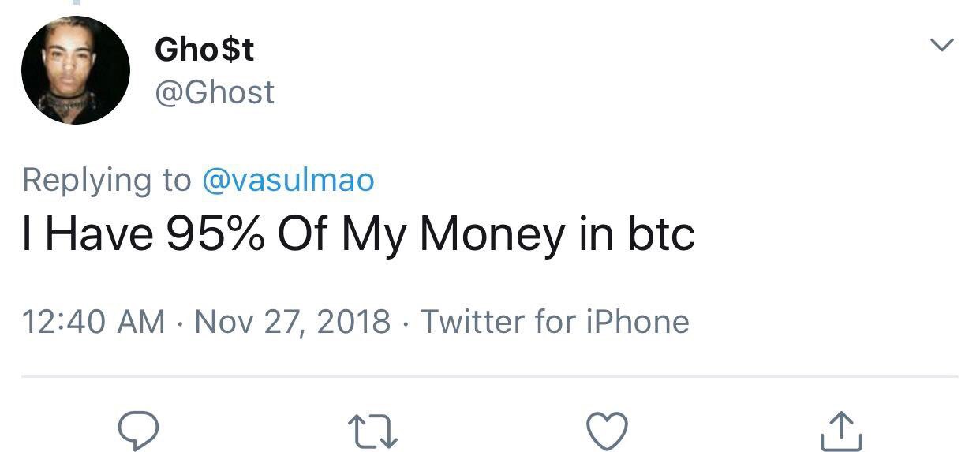Click the word "btc" in the tweet
Screen dimensions: 980x452
point(661,234)
